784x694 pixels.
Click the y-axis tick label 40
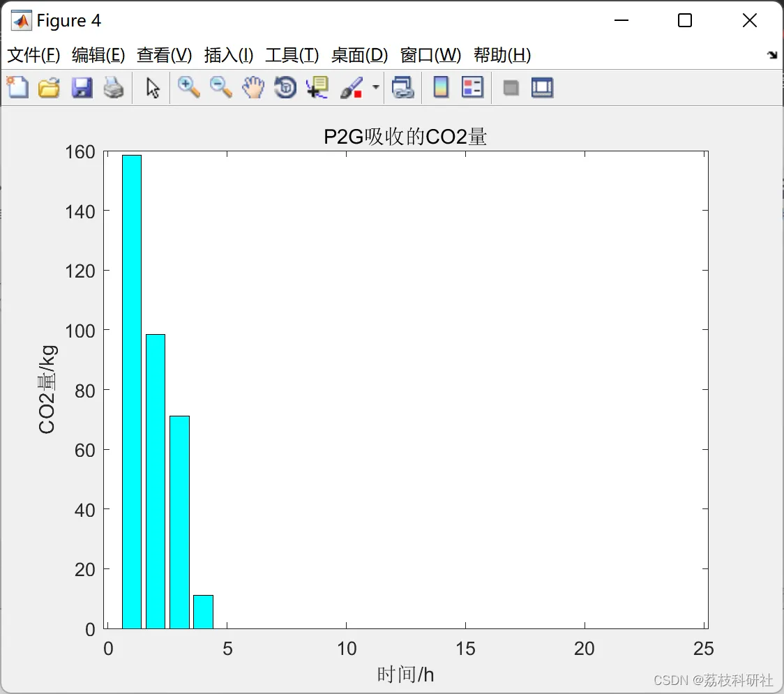coord(85,511)
